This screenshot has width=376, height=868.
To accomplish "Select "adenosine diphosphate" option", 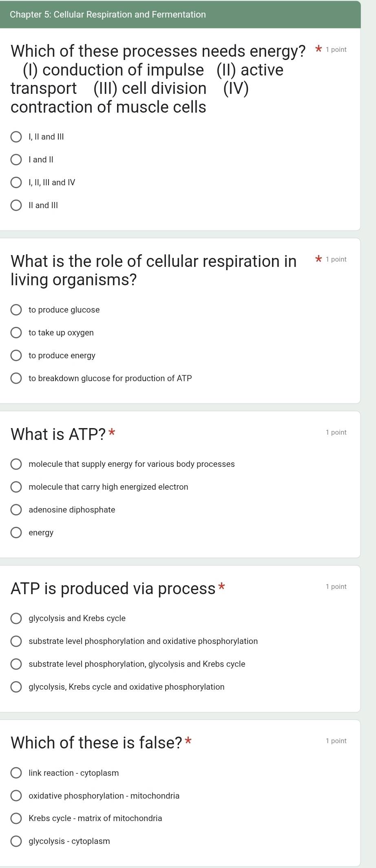I will (x=16, y=510).
